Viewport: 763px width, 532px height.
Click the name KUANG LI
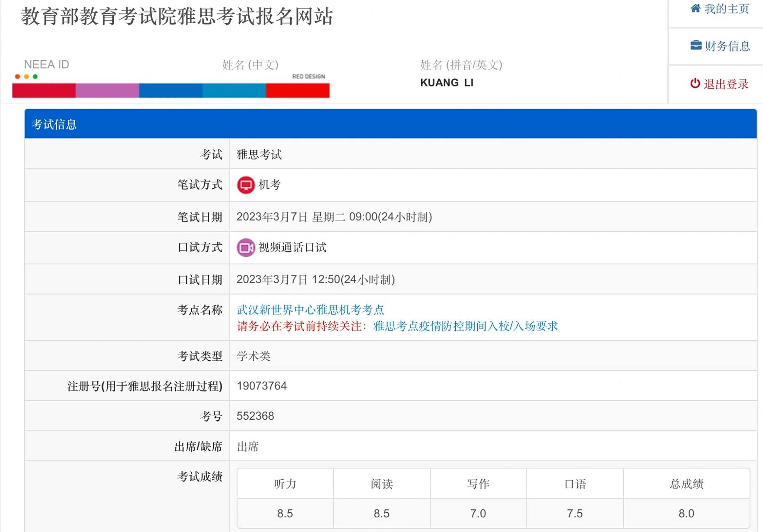[x=448, y=83]
